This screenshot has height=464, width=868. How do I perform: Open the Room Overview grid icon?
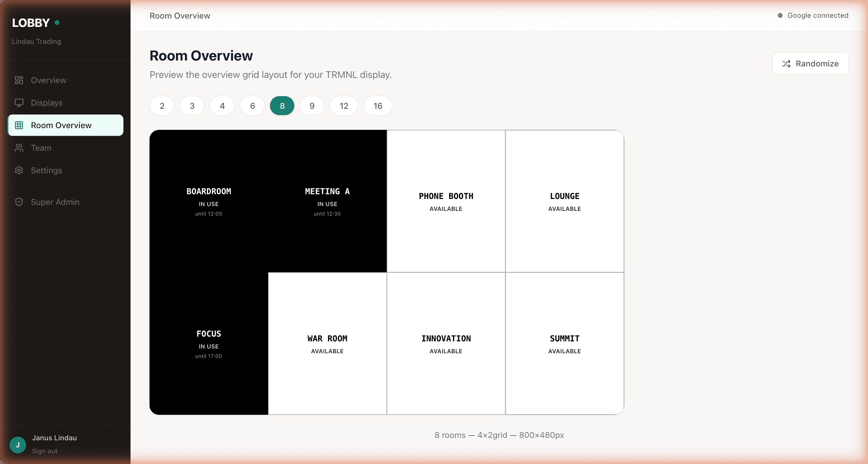click(x=19, y=125)
